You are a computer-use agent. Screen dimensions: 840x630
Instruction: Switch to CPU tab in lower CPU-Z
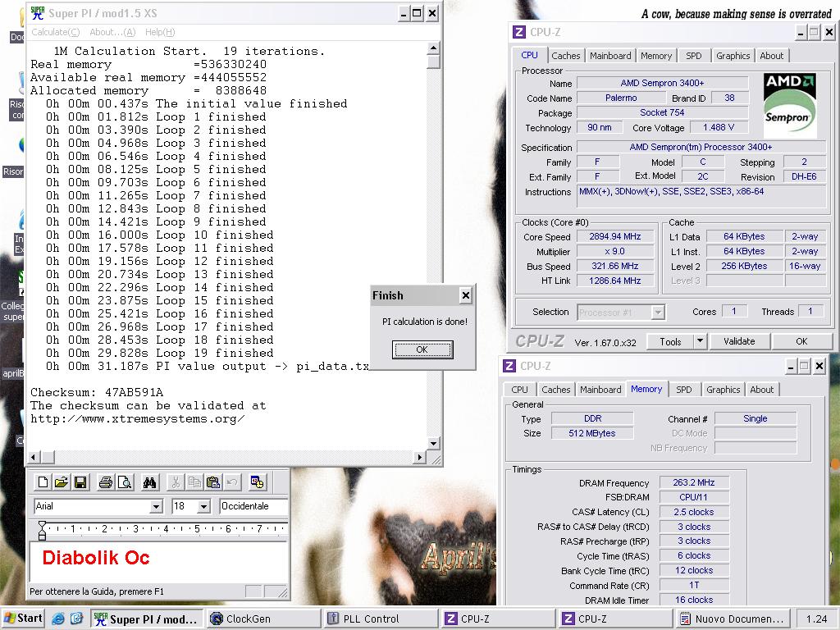point(519,390)
